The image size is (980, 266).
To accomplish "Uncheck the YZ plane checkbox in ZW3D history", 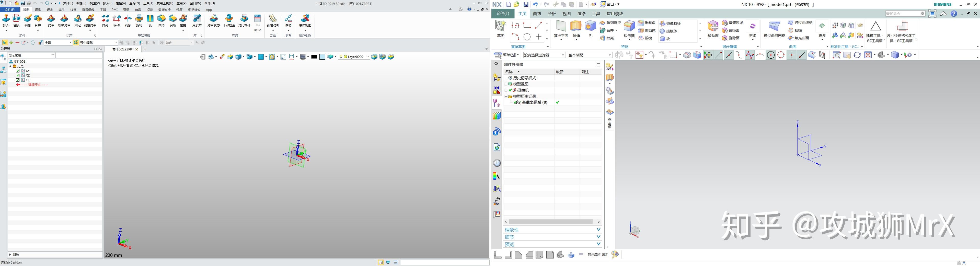I will coord(17,80).
